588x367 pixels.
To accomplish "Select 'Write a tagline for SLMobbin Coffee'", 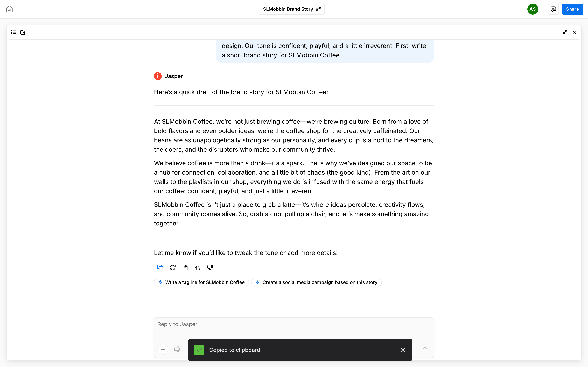I will coord(201,282).
